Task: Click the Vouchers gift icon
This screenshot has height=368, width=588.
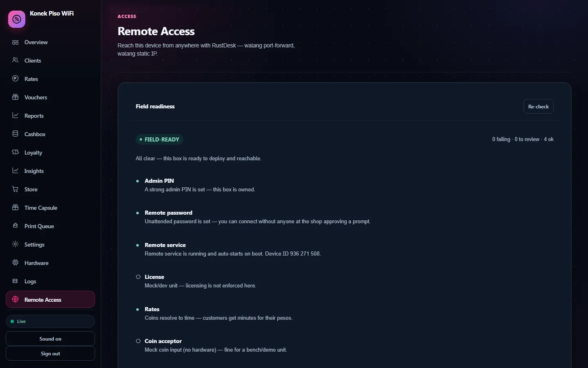Action: point(16,97)
